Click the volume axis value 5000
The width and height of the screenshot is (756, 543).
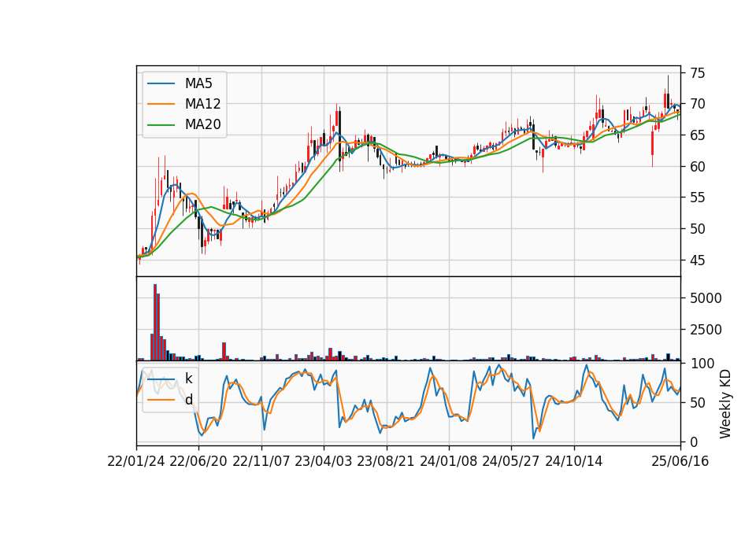706,298
